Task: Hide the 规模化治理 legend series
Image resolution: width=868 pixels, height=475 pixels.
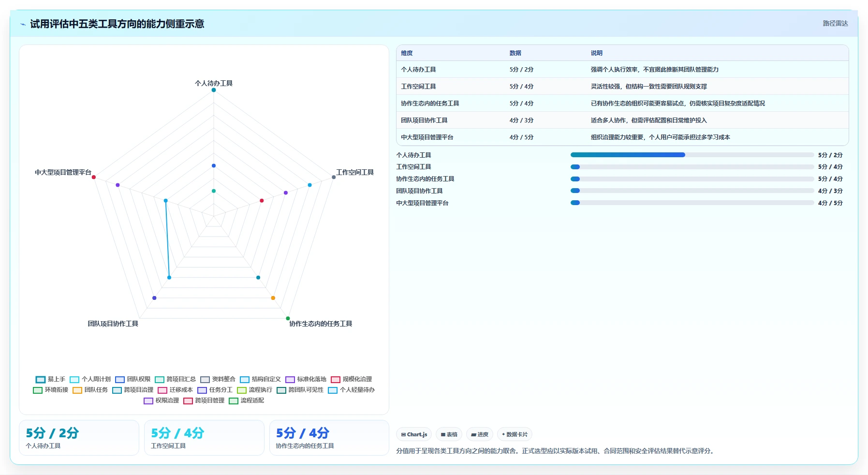Action: (352, 379)
